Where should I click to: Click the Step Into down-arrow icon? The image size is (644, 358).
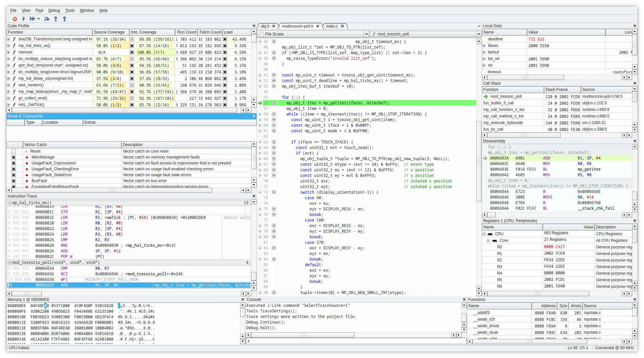coord(56,19)
